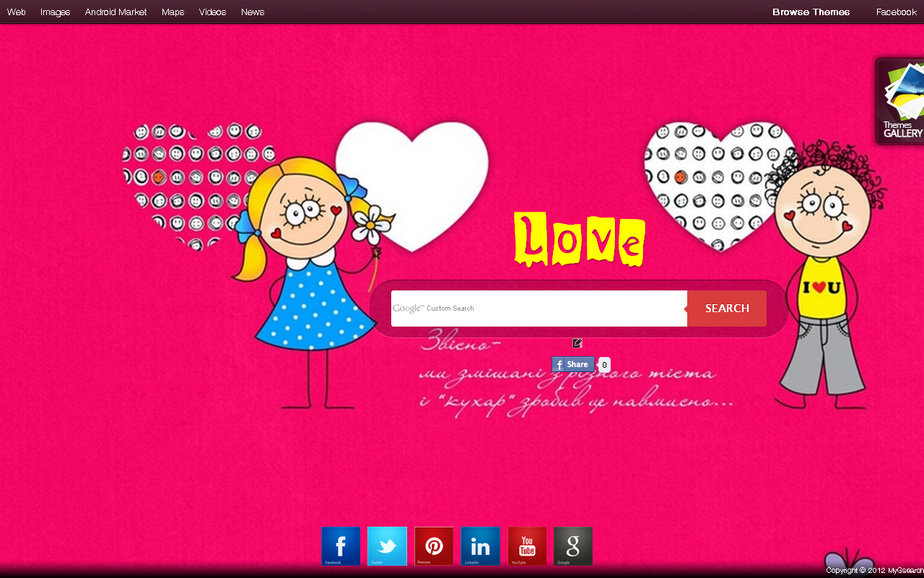Open the Videos section
Viewport: 924px width, 578px height.
point(212,12)
